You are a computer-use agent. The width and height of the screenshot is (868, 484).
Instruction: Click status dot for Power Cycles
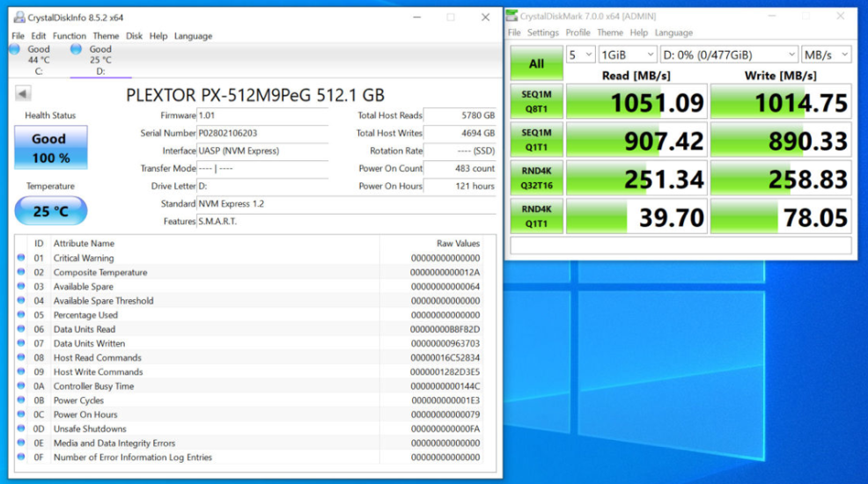tap(21, 400)
